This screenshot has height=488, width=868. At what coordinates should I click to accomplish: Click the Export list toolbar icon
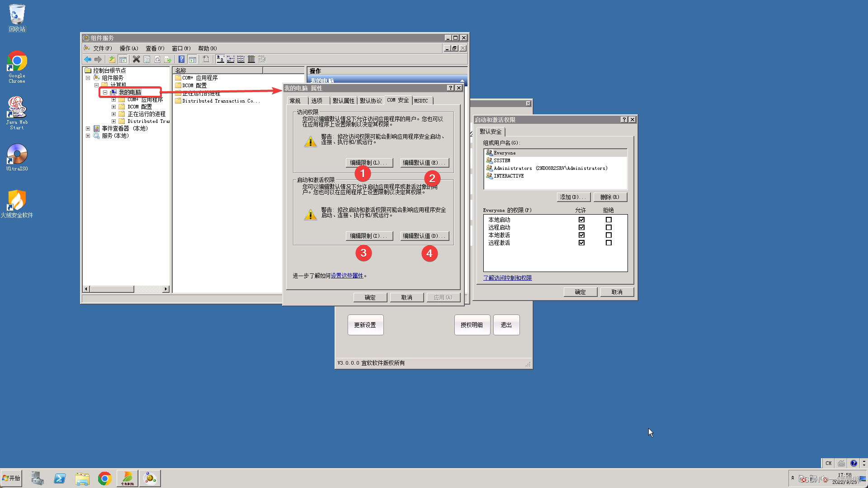(168, 59)
